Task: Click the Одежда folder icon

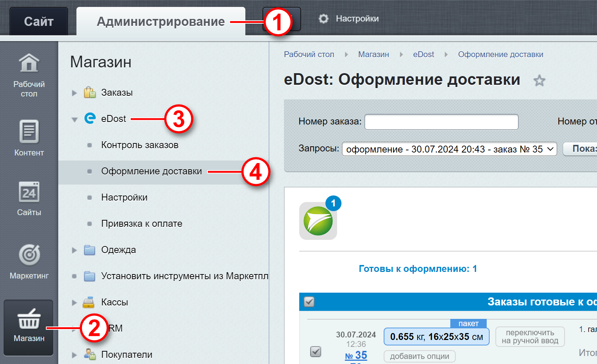Action: [x=90, y=250]
